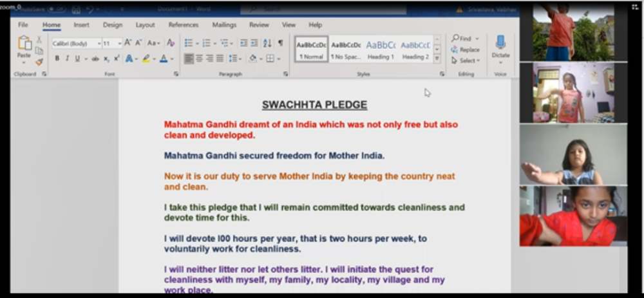Click the Cut scissors icon

coord(39,40)
